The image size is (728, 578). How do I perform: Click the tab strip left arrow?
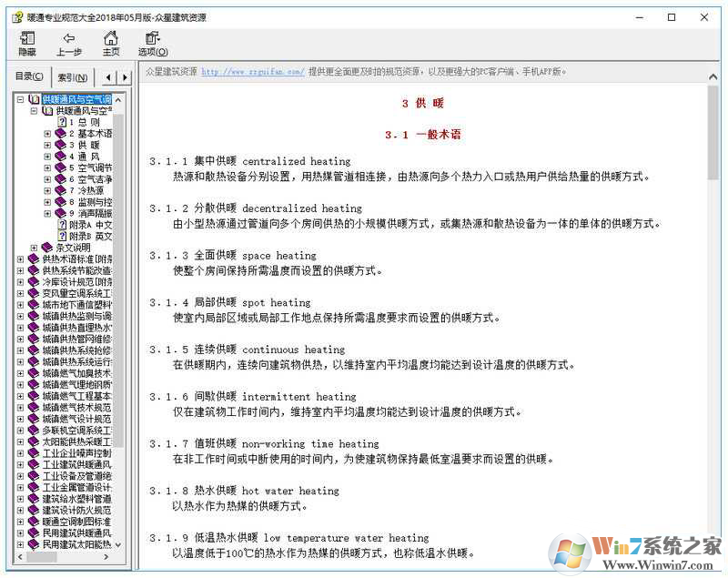pos(108,77)
